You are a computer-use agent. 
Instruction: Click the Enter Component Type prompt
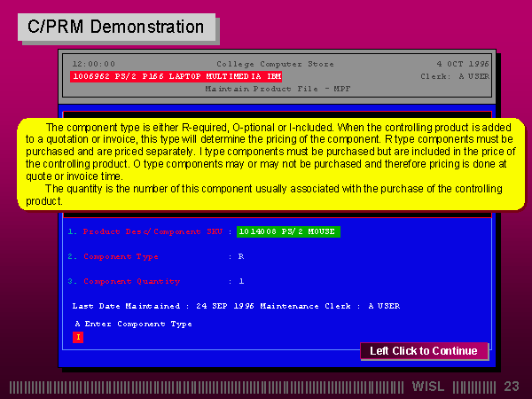pos(133,324)
